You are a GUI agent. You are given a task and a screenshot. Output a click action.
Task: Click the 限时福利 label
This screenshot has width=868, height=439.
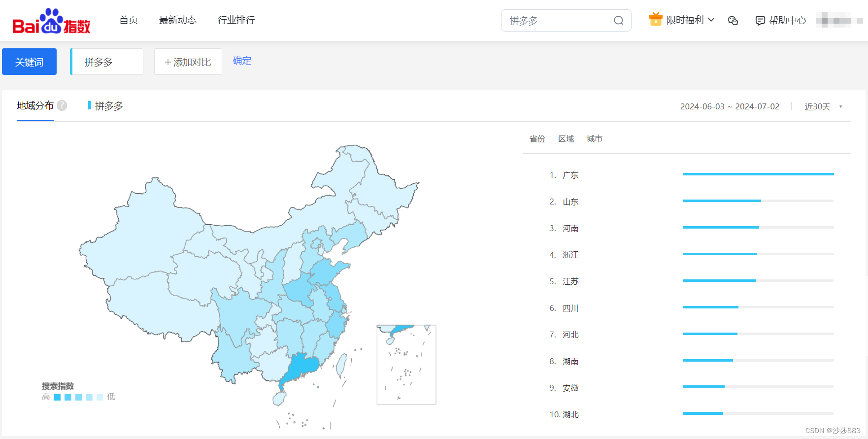(685, 20)
